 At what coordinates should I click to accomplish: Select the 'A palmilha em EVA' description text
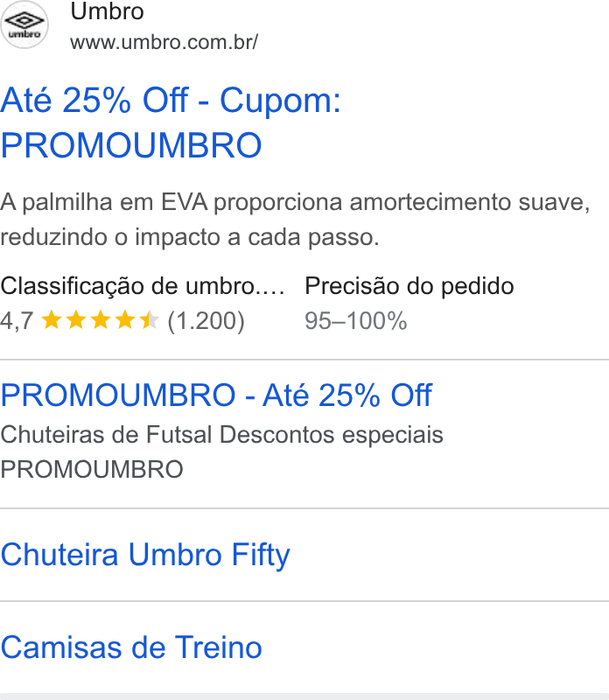click(x=295, y=203)
